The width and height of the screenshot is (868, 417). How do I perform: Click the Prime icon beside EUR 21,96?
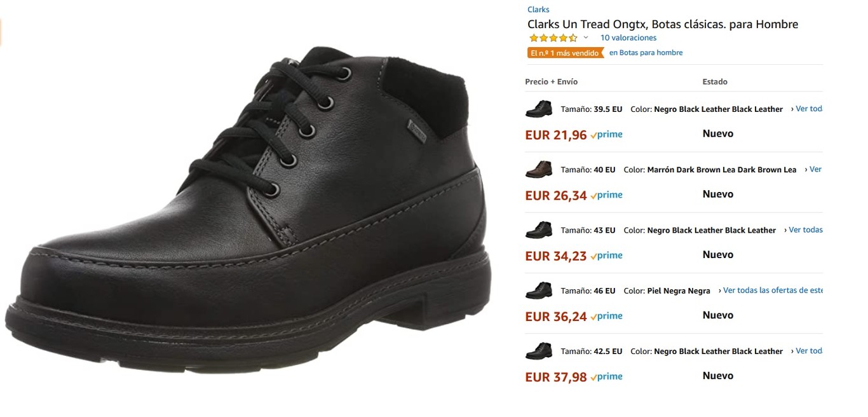[606, 135]
